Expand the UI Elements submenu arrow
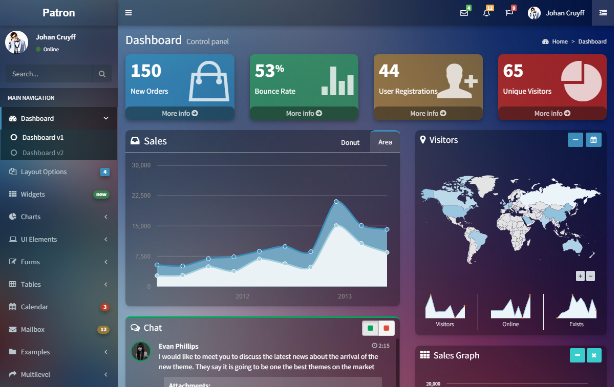This screenshot has height=387, width=614. [106, 239]
